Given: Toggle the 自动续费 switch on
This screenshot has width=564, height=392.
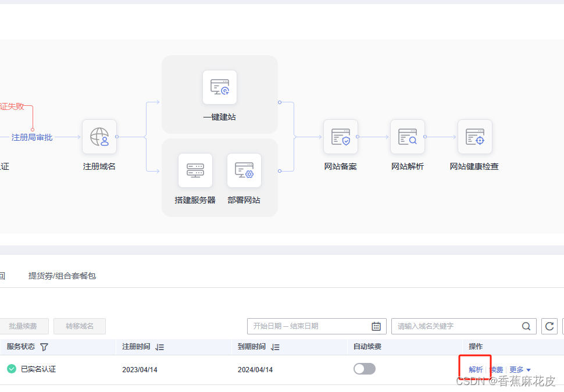Looking at the screenshot, I should (365, 369).
